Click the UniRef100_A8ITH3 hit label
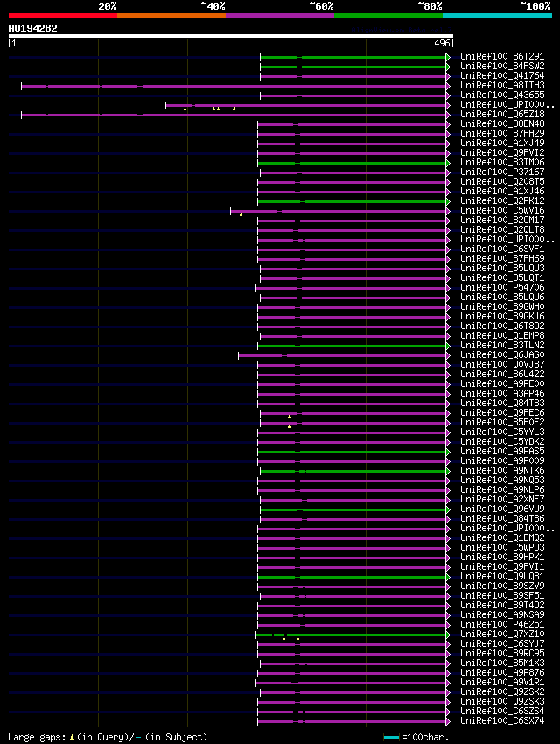 502,86
